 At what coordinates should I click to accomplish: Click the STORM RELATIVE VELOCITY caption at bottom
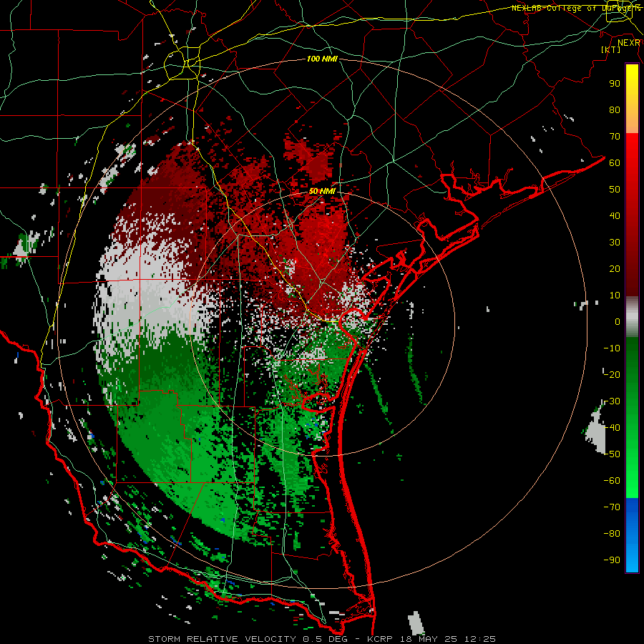point(222,639)
